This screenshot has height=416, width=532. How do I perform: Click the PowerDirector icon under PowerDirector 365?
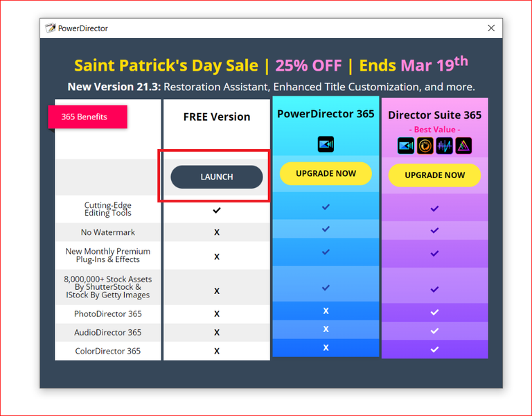pos(326,145)
